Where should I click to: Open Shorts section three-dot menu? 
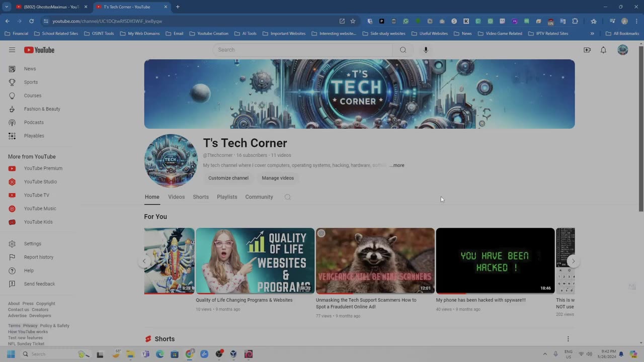click(x=568, y=339)
